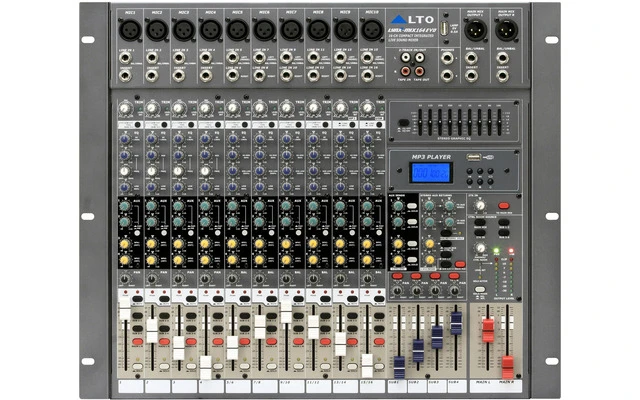
Task: Toggle control room source SUB 1-2 button
Action: point(504,223)
